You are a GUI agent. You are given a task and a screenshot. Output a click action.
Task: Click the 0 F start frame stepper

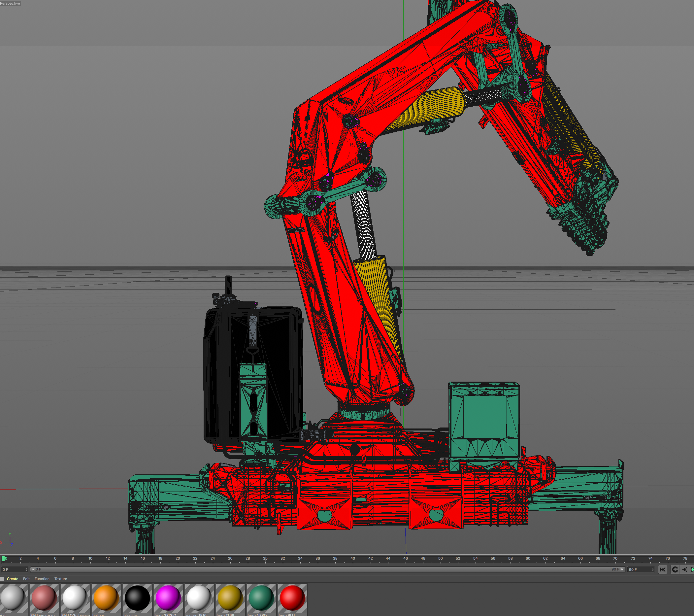[26, 569]
